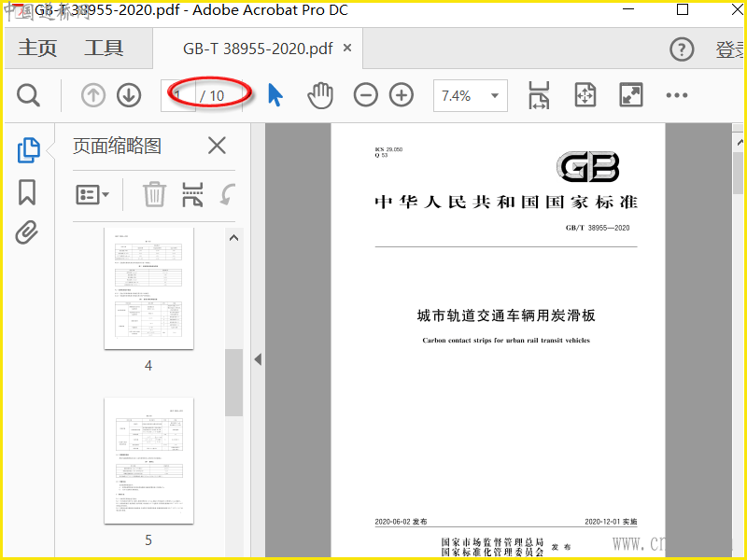The image size is (747, 560).
Task: Click the document vertical scrollbar
Action: (738, 173)
